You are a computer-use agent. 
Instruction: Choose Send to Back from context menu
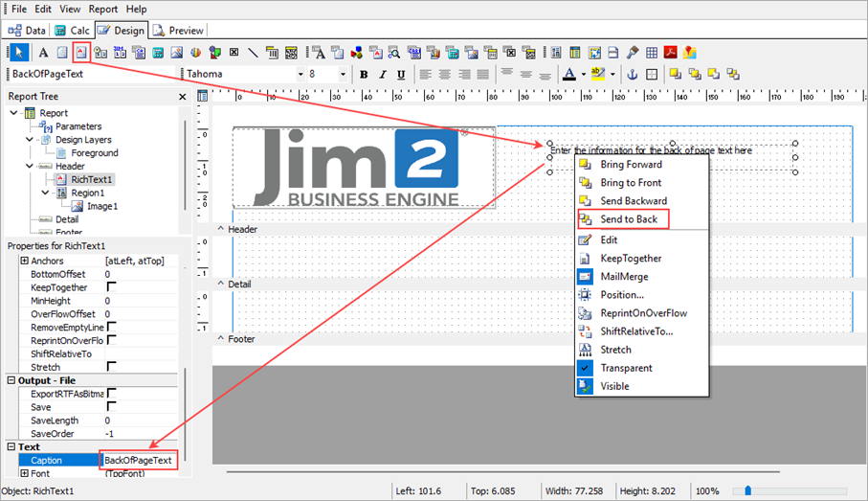click(628, 219)
